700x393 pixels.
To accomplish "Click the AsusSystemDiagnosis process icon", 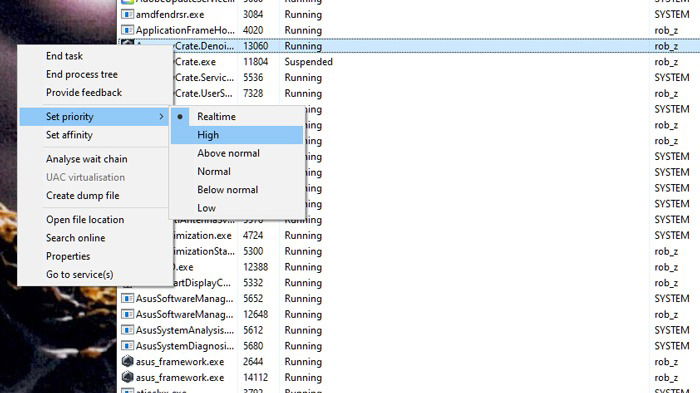I will [x=127, y=346].
